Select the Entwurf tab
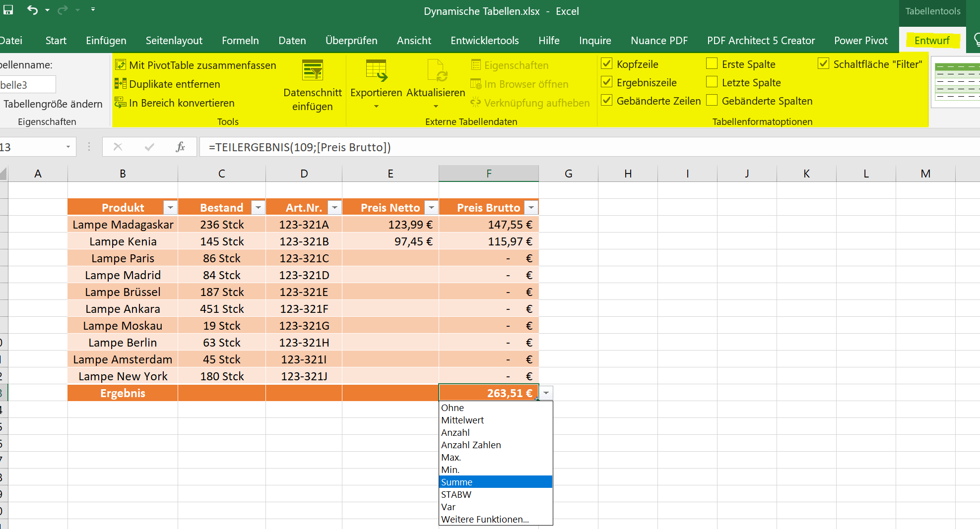 [x=932, y=41]
